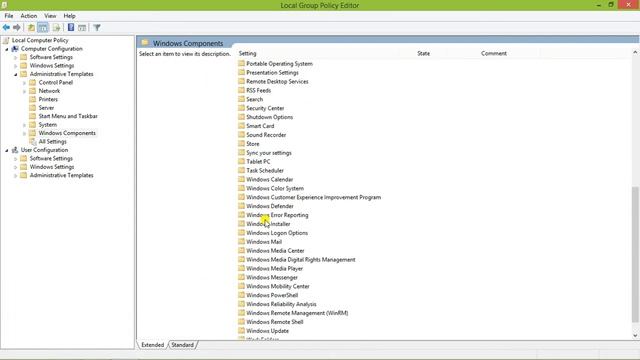
Task: Click folder icon next to Smart Card
Action: coord(241,126)
